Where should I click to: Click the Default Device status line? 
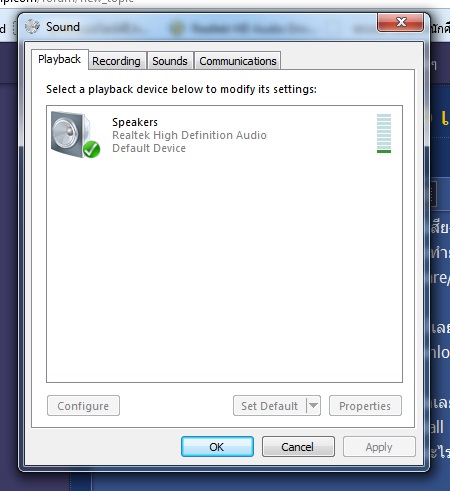point(149,148)
